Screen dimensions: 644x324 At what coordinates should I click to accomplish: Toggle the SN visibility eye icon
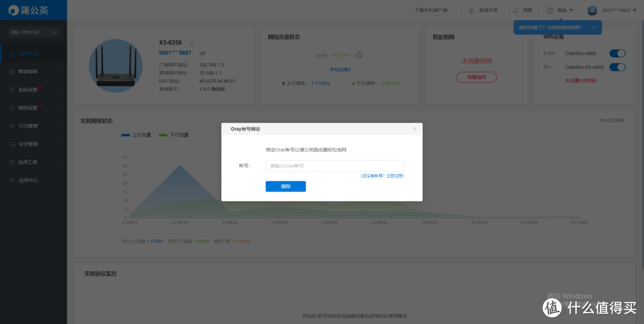pyautogui.click(x=202, y=53)
